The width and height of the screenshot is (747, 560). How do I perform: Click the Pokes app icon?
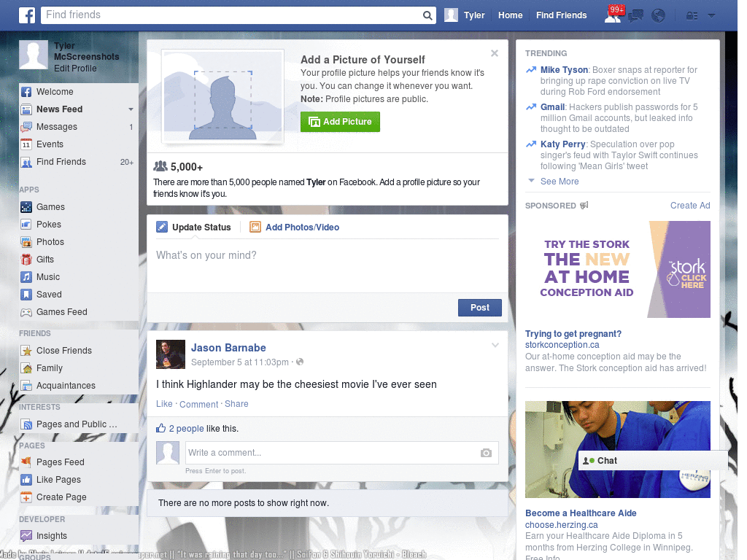point(26,225)
